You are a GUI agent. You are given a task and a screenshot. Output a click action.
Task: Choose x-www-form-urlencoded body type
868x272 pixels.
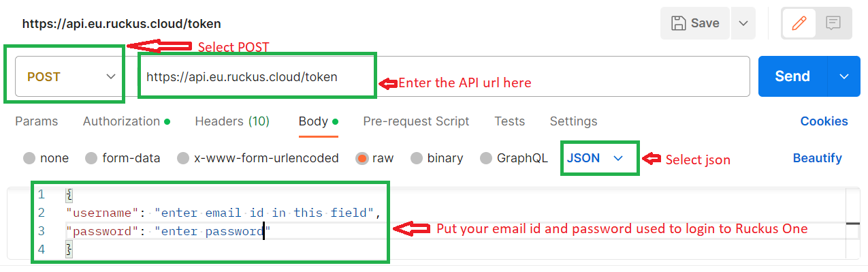point(258,158)
